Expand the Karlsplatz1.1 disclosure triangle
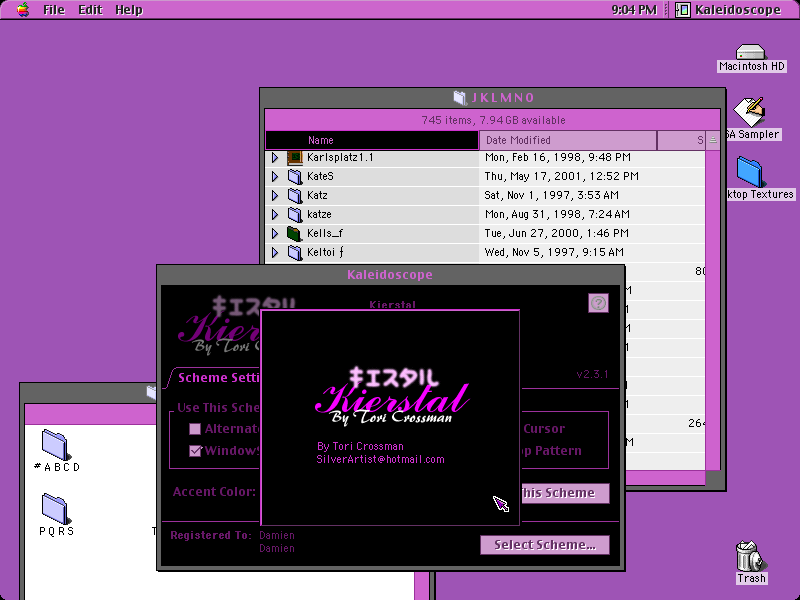 coord(275,158)
